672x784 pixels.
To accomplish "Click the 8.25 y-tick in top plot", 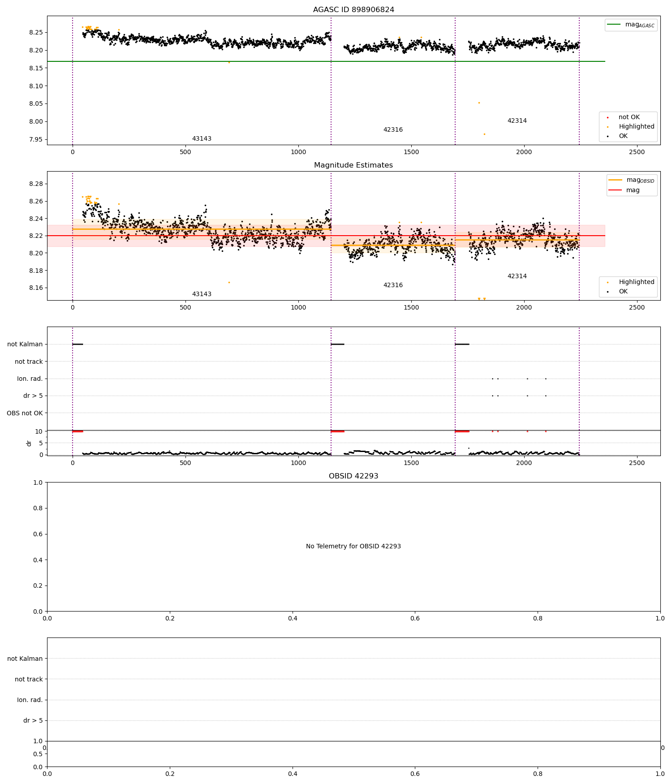I will 36,33.
